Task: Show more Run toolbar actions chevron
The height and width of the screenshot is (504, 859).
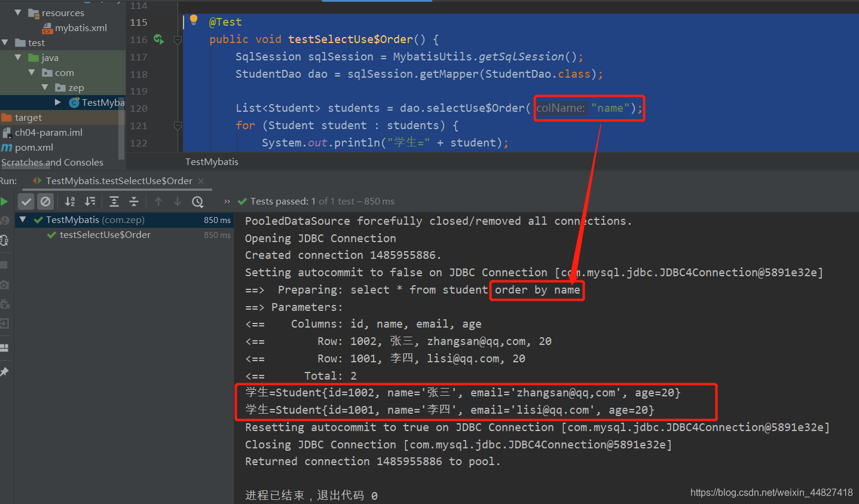Action: coord(227,201)
